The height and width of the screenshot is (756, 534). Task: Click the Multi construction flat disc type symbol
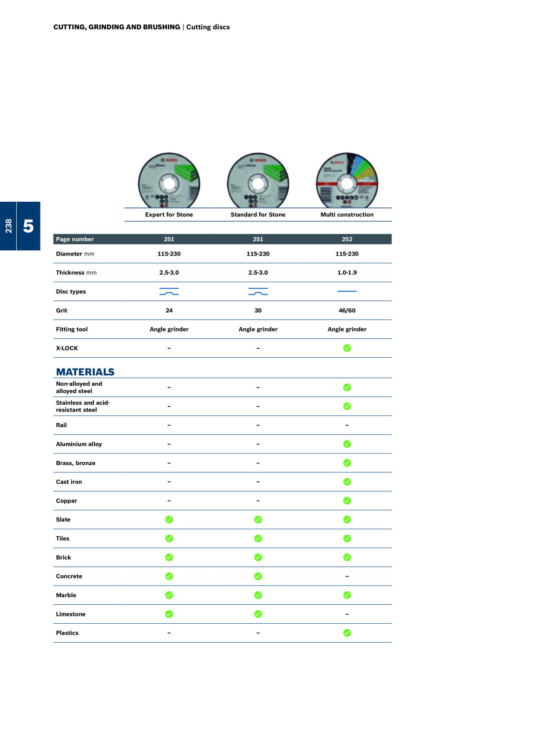(347, 291)
